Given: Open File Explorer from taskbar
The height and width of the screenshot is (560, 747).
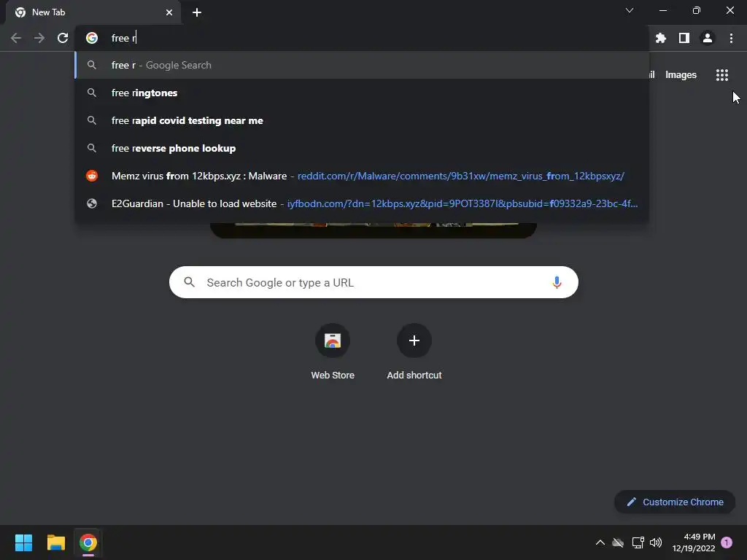Looking at the screenshot, I should click(55, 542).
